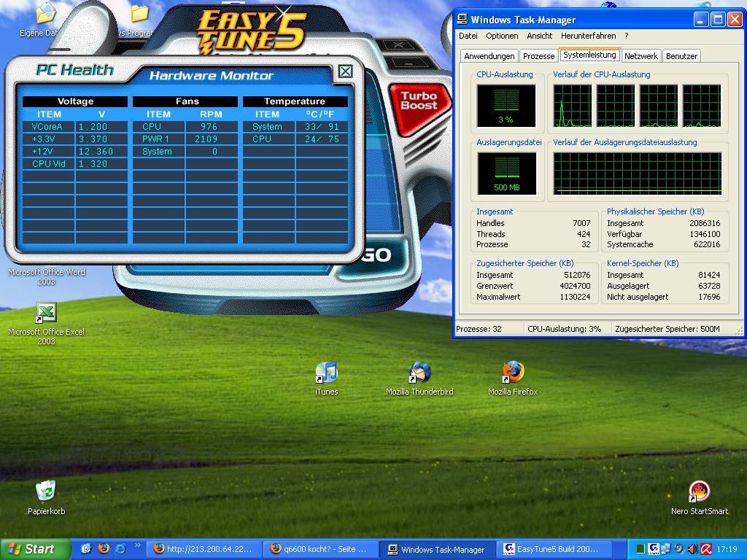Click the Nicht ausgelagert value 17696

coord(709,297)
